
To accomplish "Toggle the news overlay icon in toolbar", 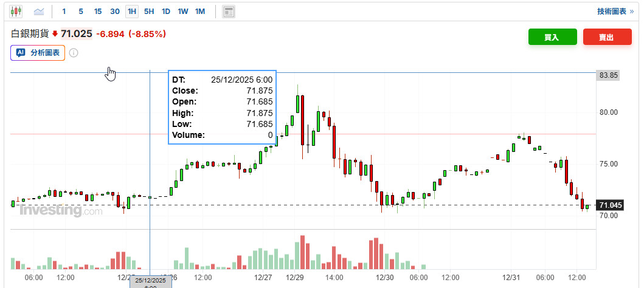I will [x=229, y=12].
